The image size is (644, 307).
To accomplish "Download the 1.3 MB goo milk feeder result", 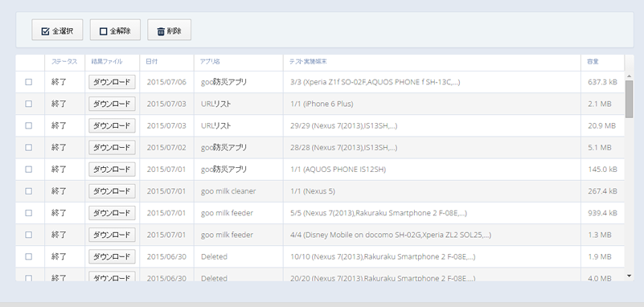I will [112, 235].
